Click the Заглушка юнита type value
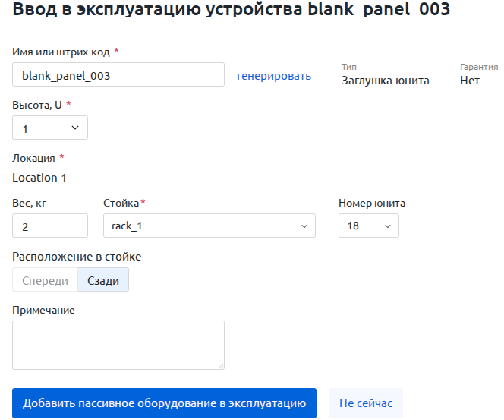The height and width of the screenshot is (420, 504). tap(385, 81)
